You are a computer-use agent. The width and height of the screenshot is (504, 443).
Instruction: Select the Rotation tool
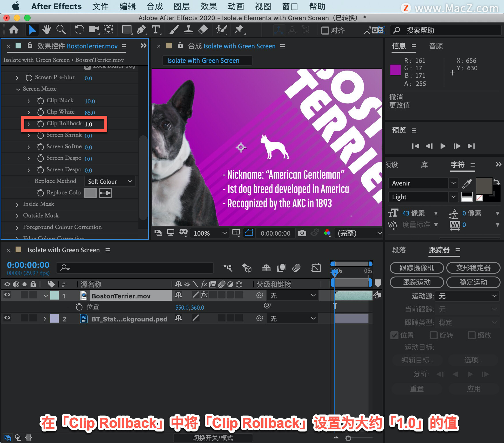[79, 30]
